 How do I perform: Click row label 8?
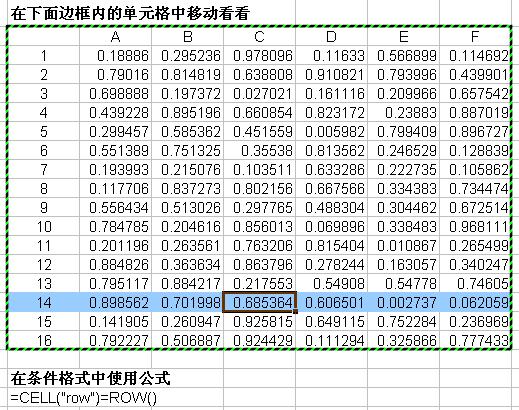[44, 188]
